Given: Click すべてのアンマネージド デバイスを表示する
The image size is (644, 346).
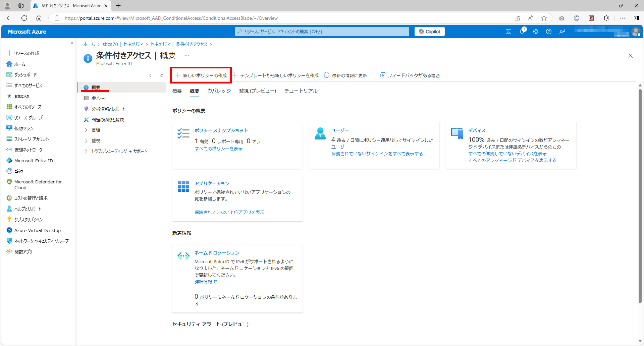Looking at the screenshot, I should point(513,160).
